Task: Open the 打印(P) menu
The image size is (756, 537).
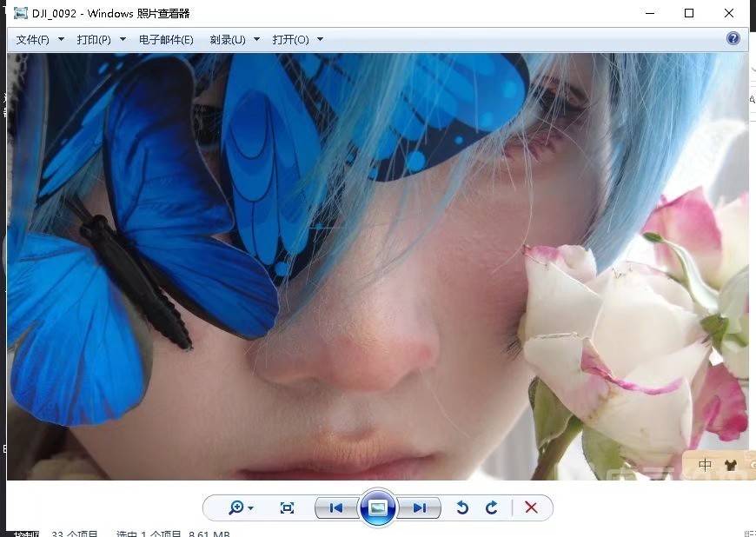Action: pyautogui.click(x=94, y=39)
